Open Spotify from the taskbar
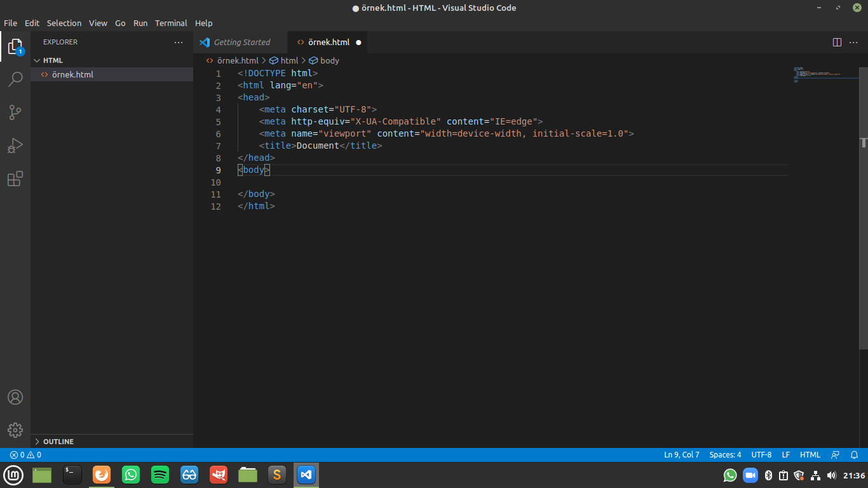This screenshot has width=868, height=488. pos(160,475)
